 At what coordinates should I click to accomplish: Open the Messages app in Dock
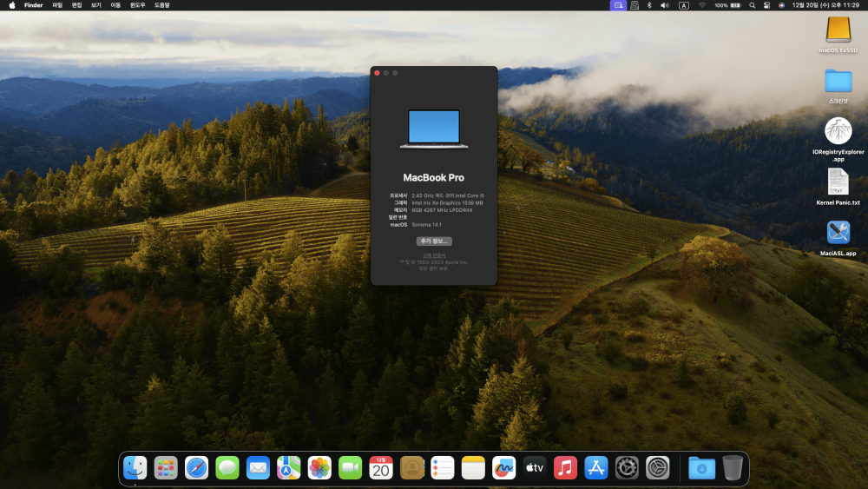click(x=227, y=468)
